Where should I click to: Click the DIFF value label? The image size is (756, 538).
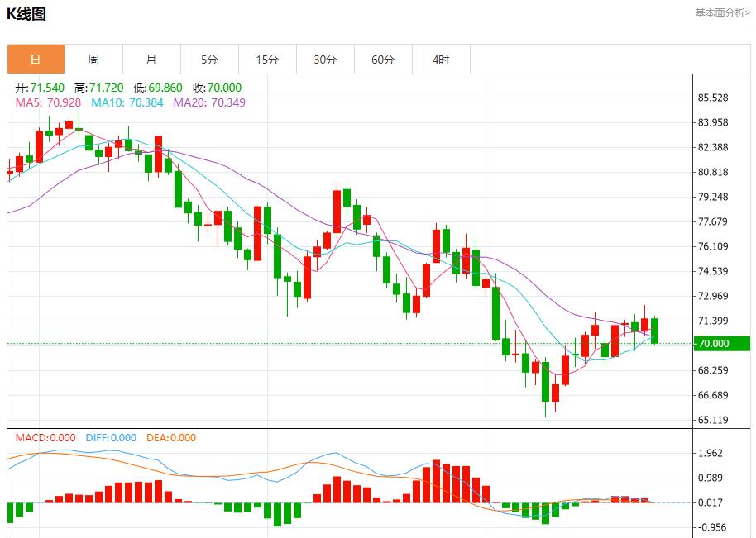point(111,438)
